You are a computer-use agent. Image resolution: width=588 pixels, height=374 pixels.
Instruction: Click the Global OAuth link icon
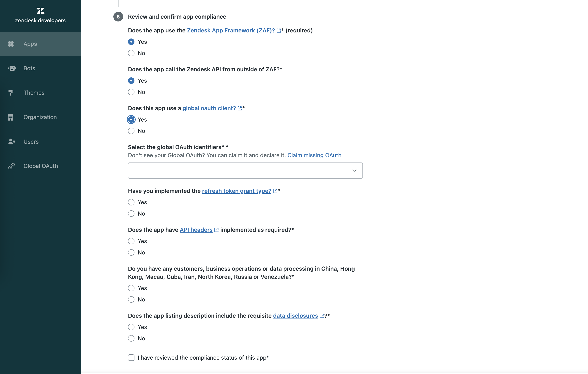point(12,166)
